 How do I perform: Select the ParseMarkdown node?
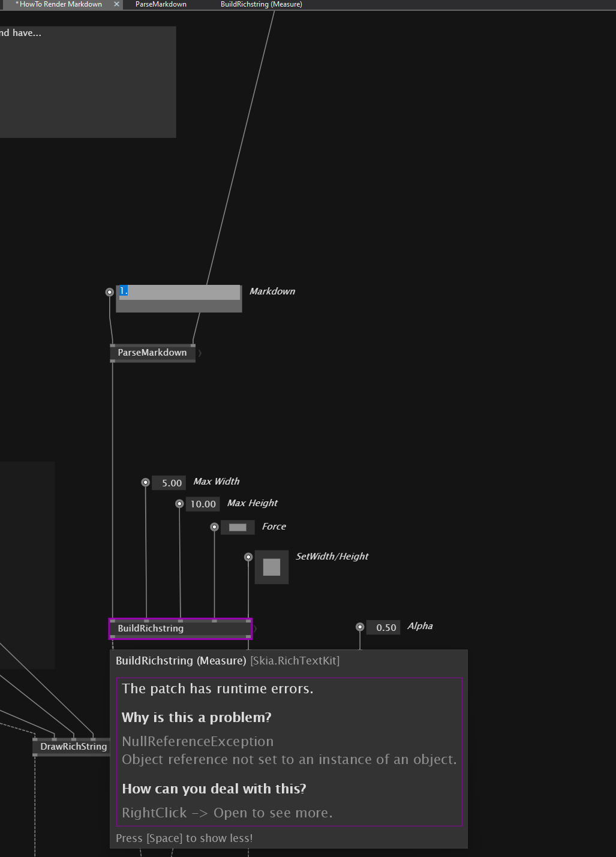[152, 353]
